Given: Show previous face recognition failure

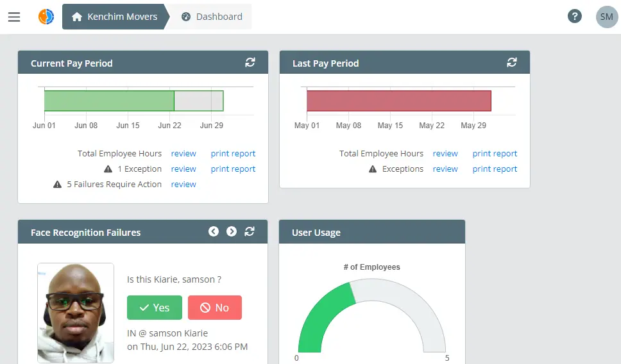Looking at the screenshot, I should (214, 231).
